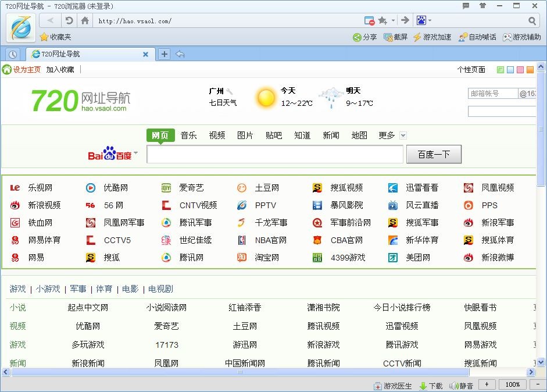Select the 网页 search tab
This screenshot has height=392, width=547.
[x=160, y=135]
